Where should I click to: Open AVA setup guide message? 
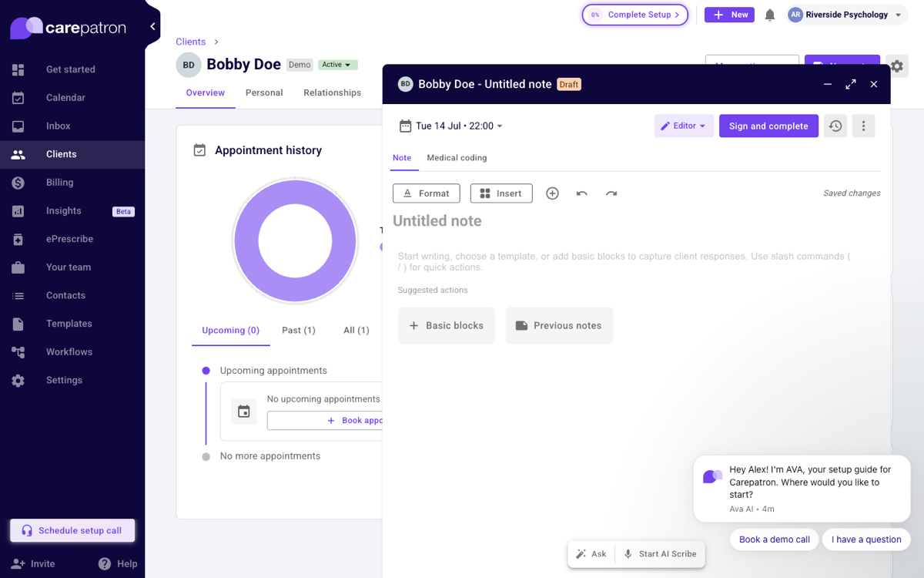point(802,489)
